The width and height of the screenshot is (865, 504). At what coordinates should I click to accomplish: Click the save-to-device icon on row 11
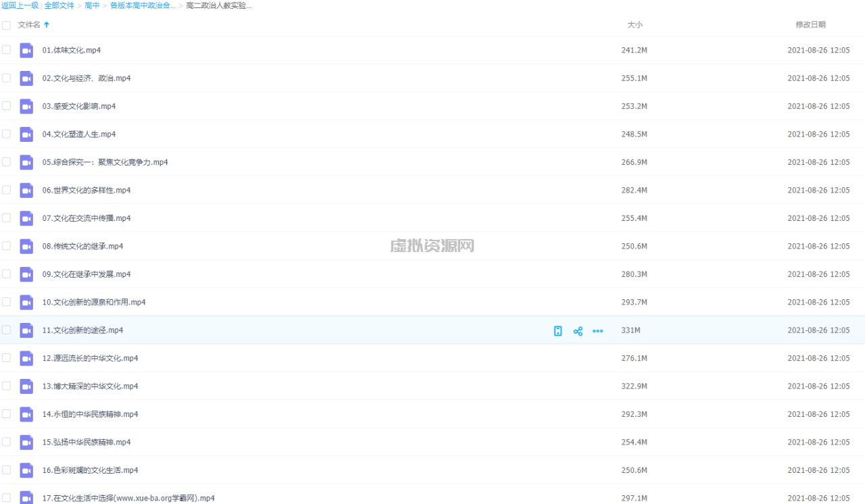point(558,331)
